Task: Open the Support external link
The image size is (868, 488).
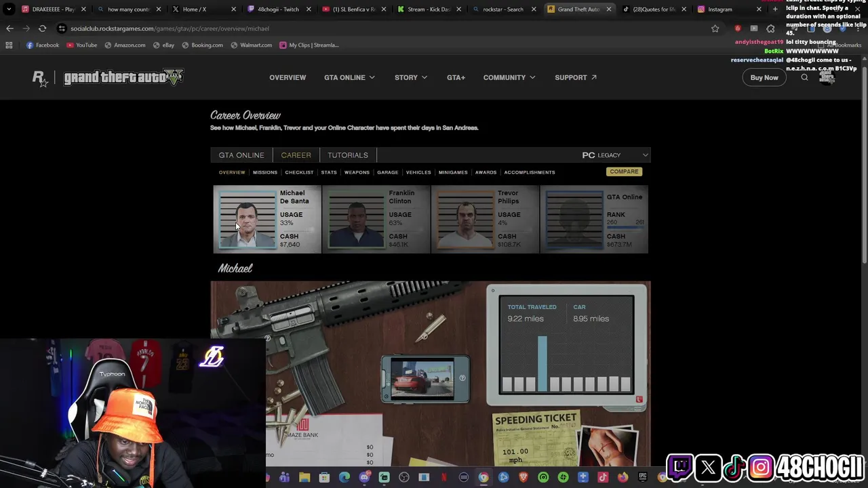Action: tap(576, 77)
